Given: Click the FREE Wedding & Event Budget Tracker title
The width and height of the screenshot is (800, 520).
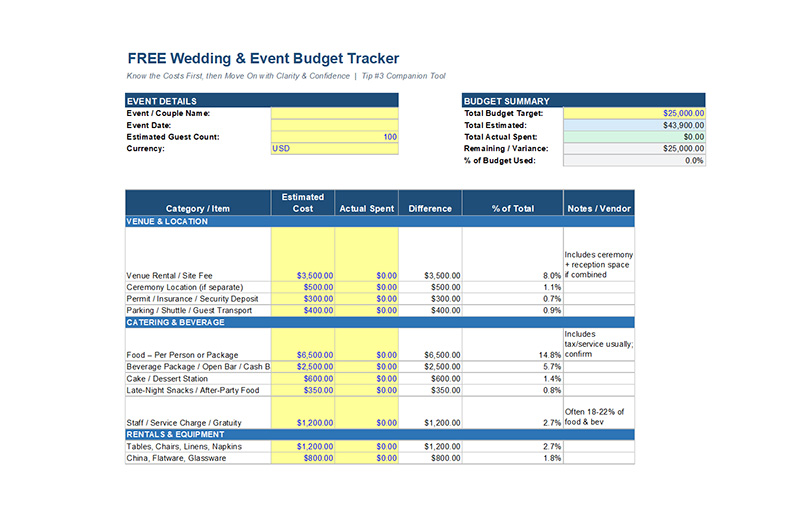Looking at the screenshot, I should 263,58.
